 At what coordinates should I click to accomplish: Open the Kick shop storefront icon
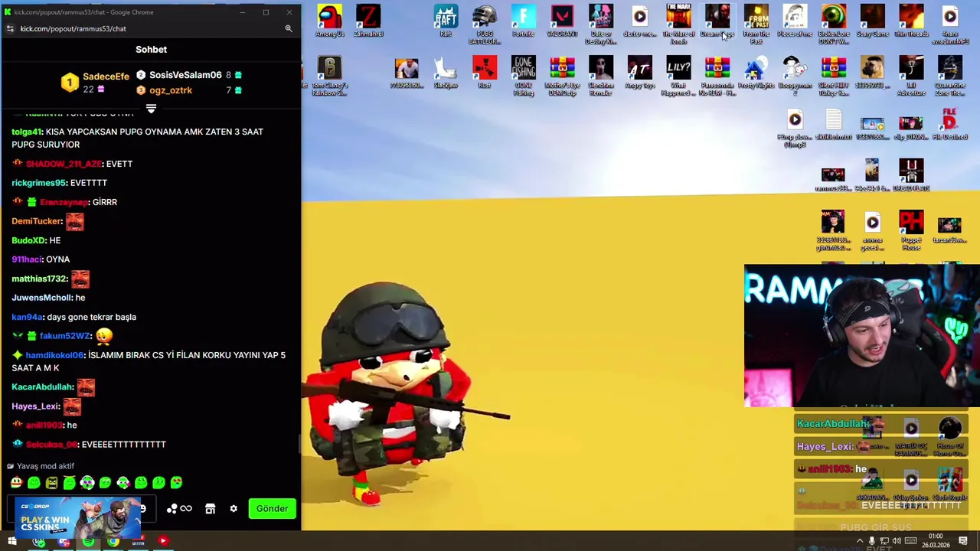coord(210,509)
